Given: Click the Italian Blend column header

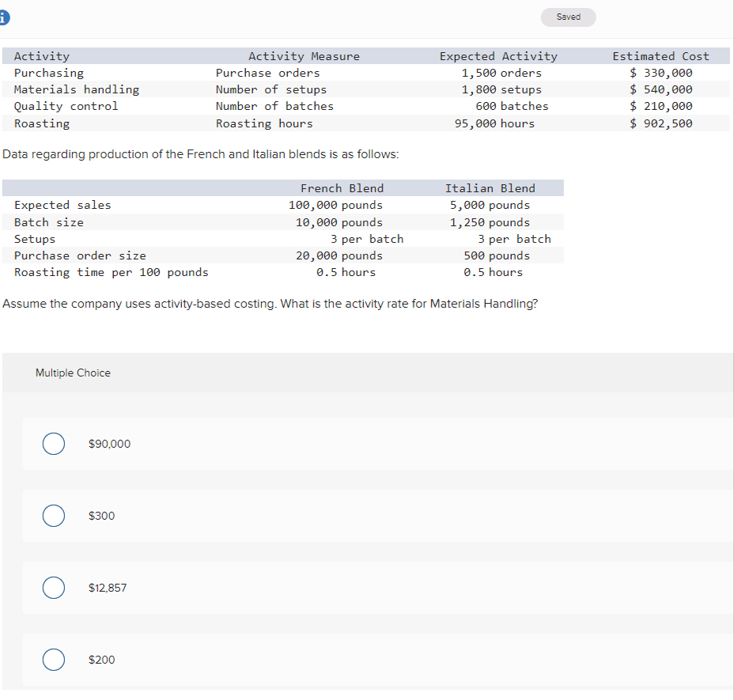Looking at the screenshot, I should pyautogui.click(x=490, y=187).
